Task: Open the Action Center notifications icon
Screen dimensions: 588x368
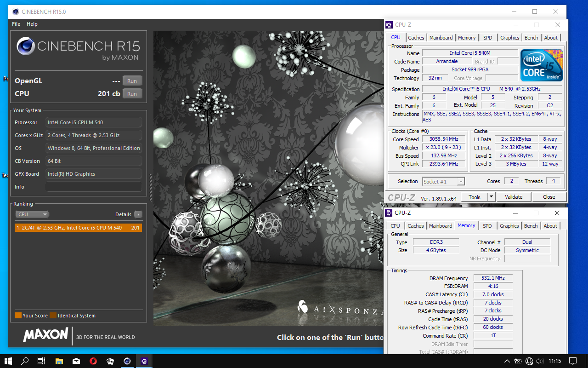Action: pos(573,361)
